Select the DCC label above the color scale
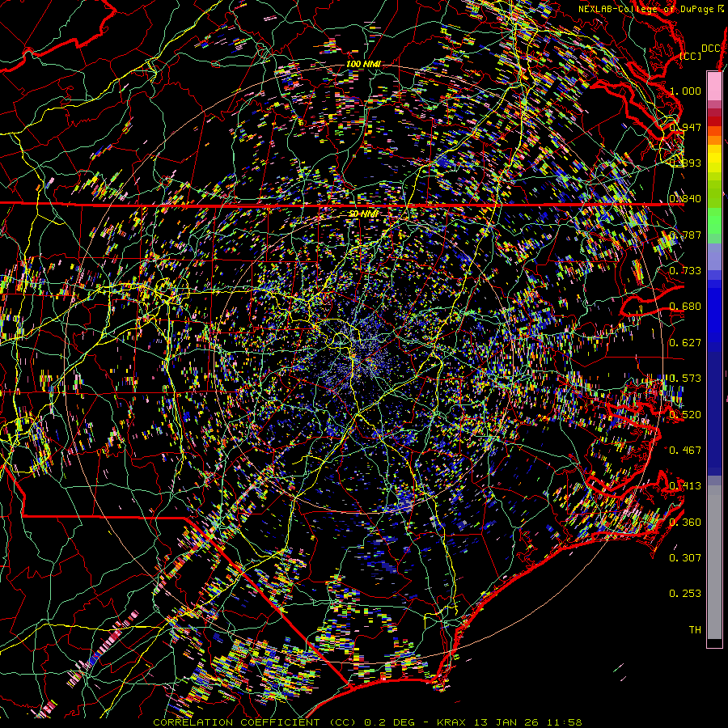728x728 pixels. (710, 49)
